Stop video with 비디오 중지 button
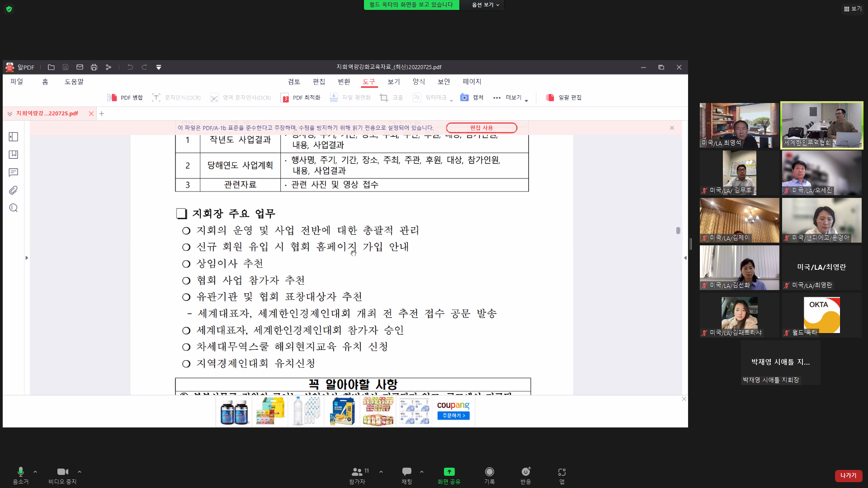868x488 pixels. pyautogui.click(x=62, y=471)
